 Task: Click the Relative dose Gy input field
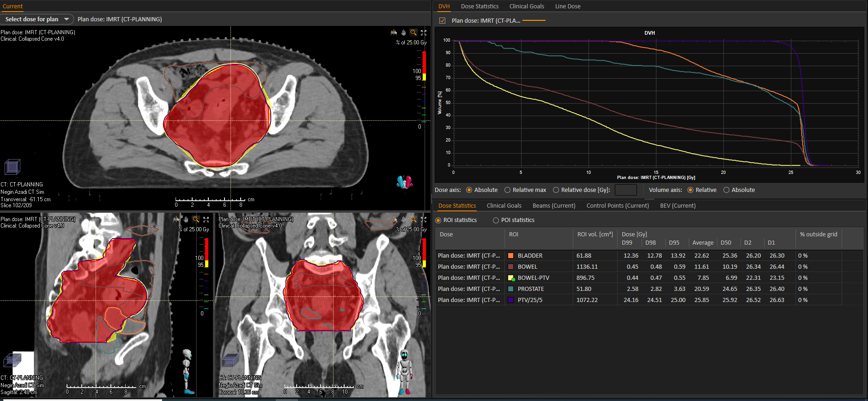pyautogui.click(x=626, y=190)
